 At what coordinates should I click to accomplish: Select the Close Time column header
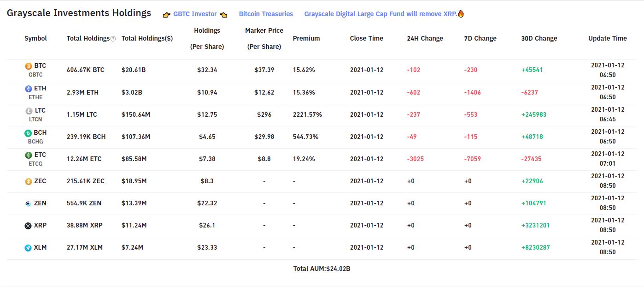click(367, 38)
